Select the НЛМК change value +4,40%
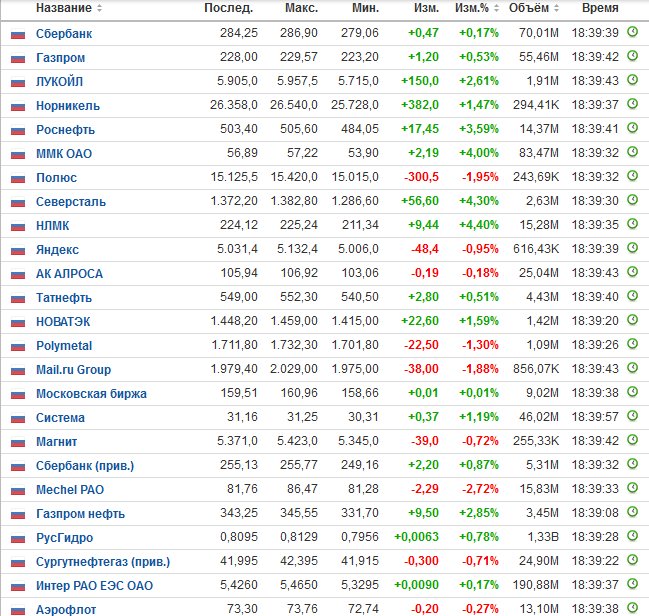 [x=479, y=225]
